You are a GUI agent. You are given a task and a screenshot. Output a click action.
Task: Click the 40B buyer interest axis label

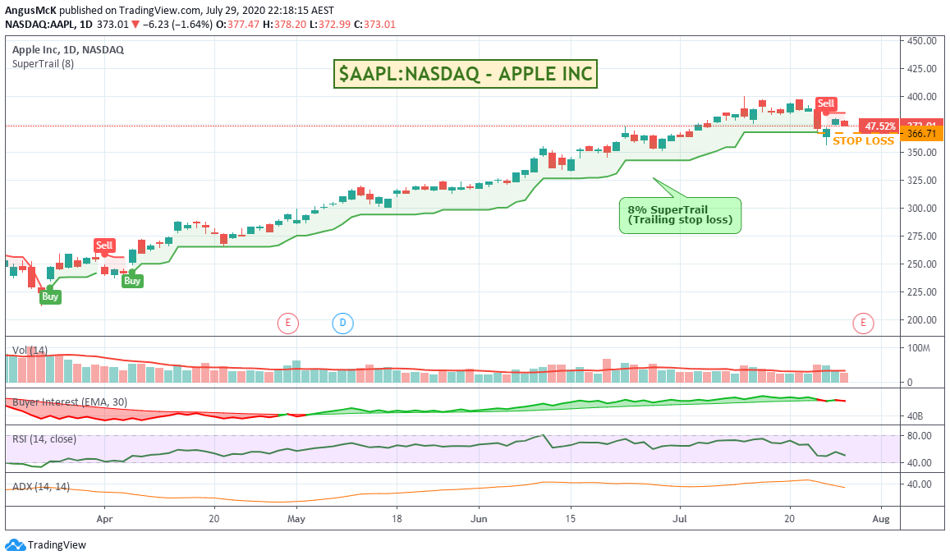pyautogui.click(x=915, y=416)
